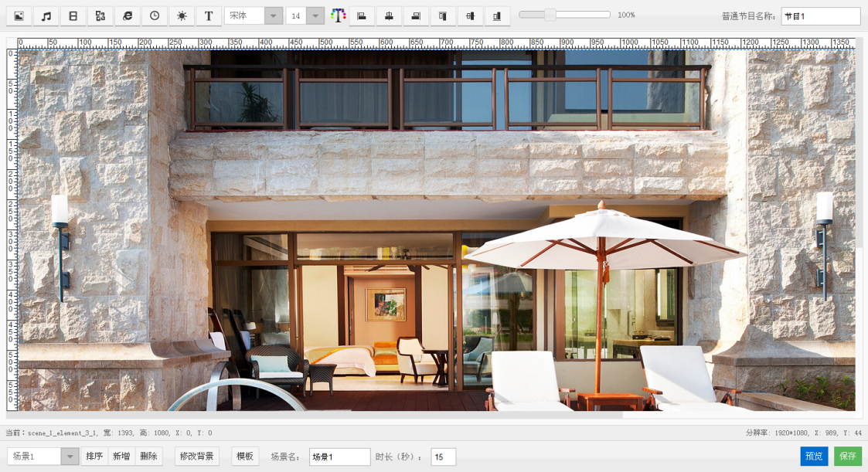Align elements to the left edge
Image resolution: width=868 pixels, height=472 pixels.
(x=362, y=15)
